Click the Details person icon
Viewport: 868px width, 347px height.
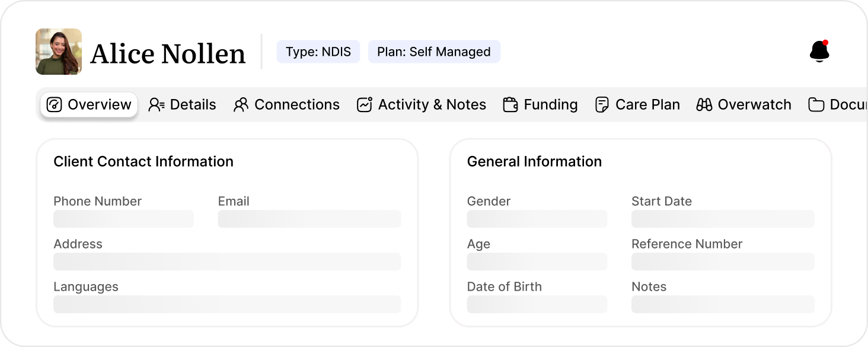(x=156, y=105)
